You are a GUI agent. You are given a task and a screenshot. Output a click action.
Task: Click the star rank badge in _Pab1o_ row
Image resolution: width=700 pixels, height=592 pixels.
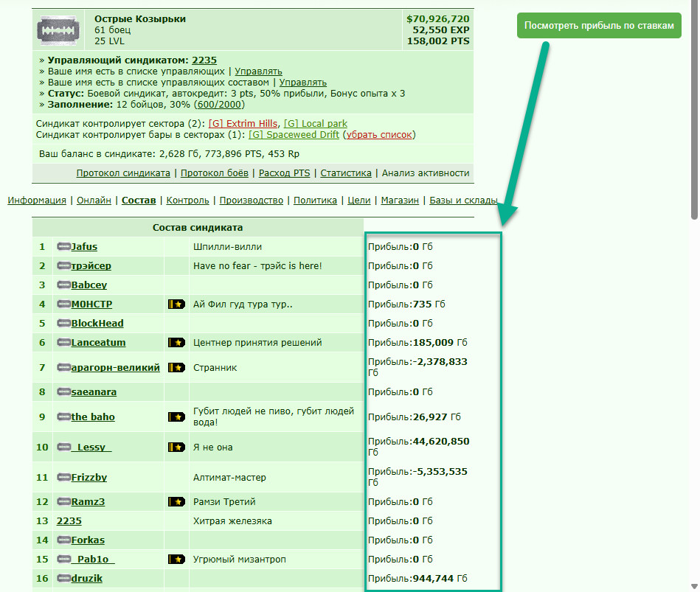[x=176, y=559]
